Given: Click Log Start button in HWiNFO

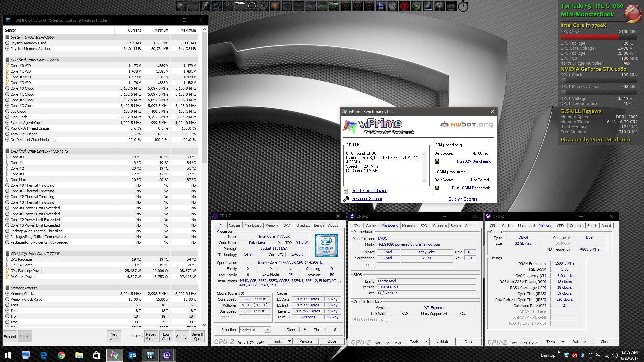Looking at the screenshot, I should coord(166,336).
